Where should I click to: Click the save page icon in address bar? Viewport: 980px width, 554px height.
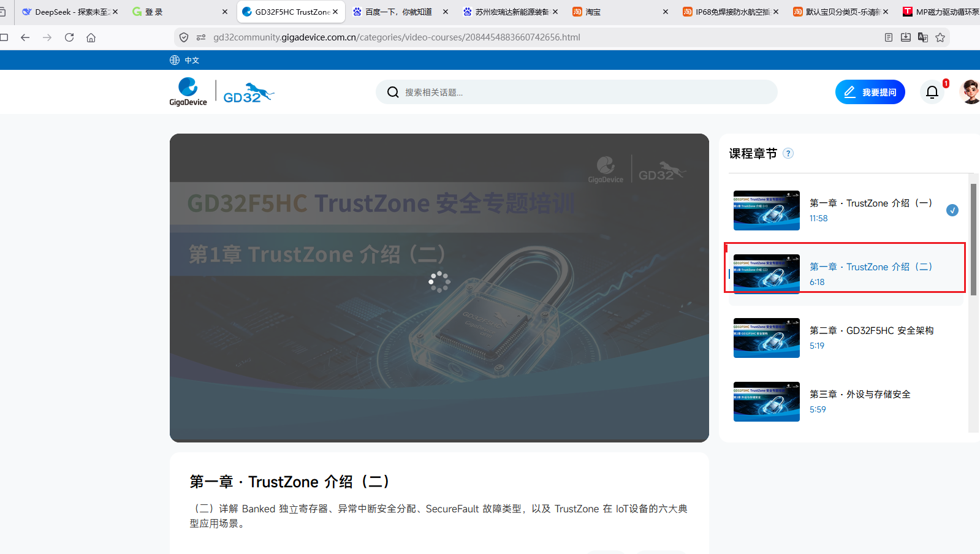pos(906,37)
